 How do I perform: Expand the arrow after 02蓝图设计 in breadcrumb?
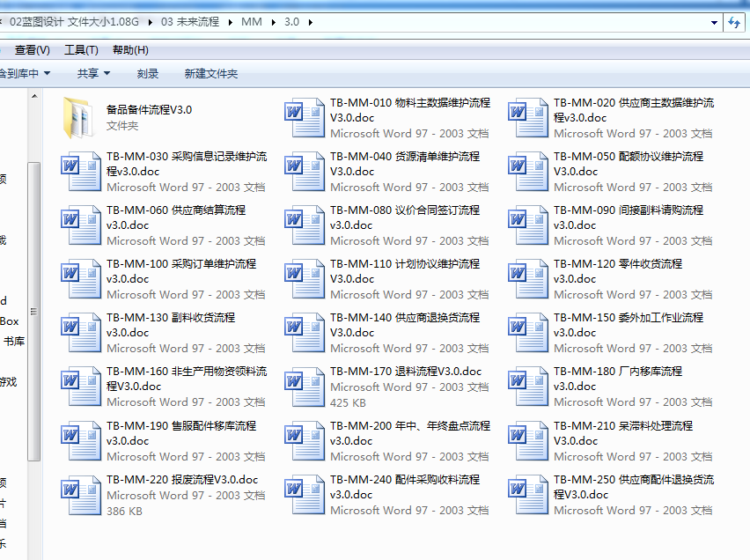(x=151, y=22)
